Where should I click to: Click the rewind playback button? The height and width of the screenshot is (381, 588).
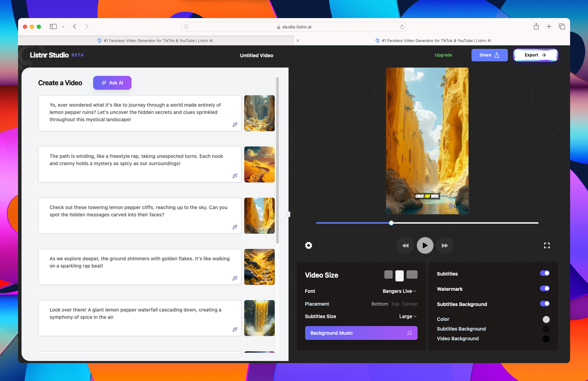point(405,245)
